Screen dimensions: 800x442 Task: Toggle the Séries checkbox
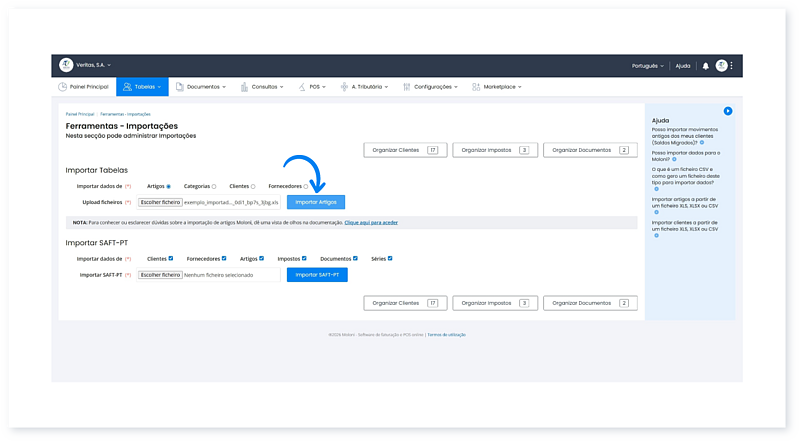pos(390,258)
